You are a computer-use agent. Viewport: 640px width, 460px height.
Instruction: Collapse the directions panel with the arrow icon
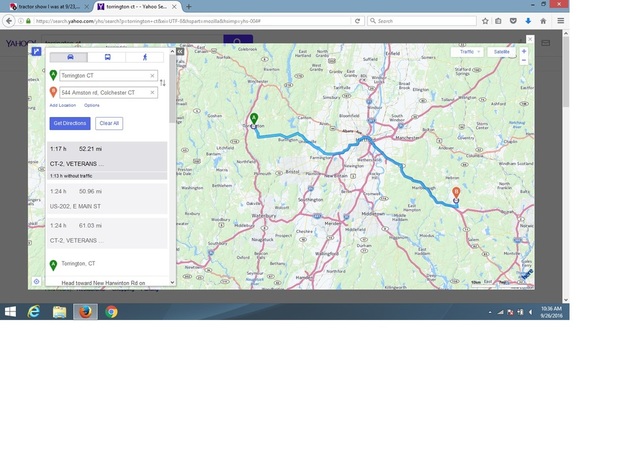[179, 51]
